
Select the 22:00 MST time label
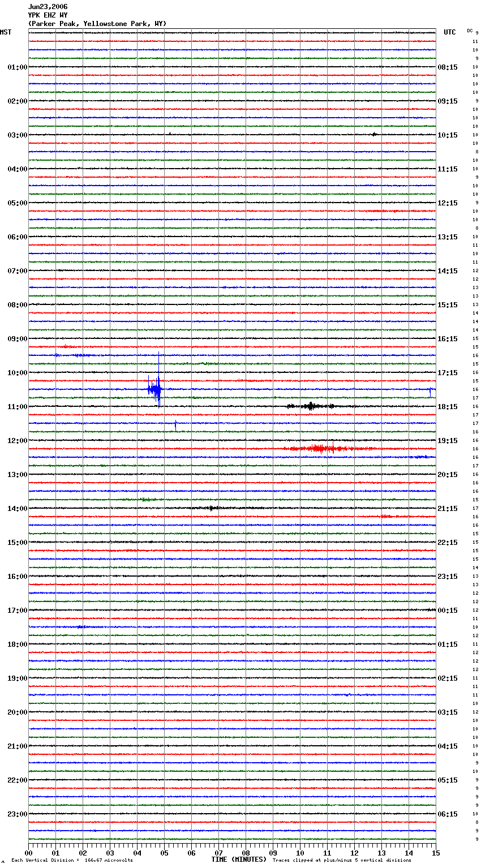click(18, 780)
